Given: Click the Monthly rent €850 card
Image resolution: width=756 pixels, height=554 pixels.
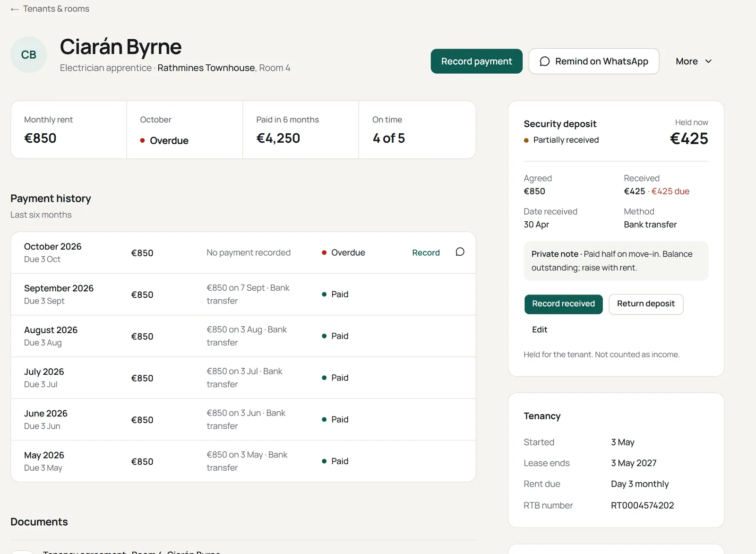Looking at the screenshot, I should pos(69,130).
